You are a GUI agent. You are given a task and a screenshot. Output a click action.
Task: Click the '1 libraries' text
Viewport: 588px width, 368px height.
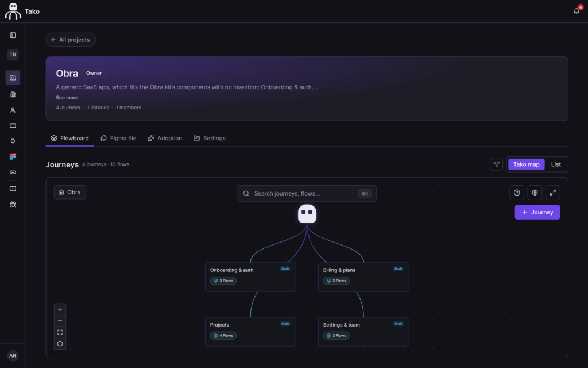[x=98, y=108]
